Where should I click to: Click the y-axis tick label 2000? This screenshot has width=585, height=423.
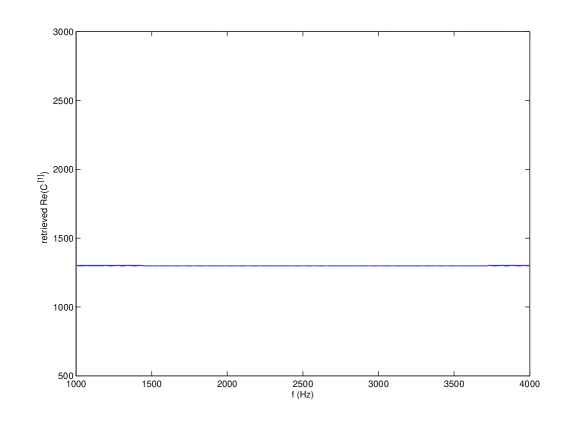[x=63, y=170]
